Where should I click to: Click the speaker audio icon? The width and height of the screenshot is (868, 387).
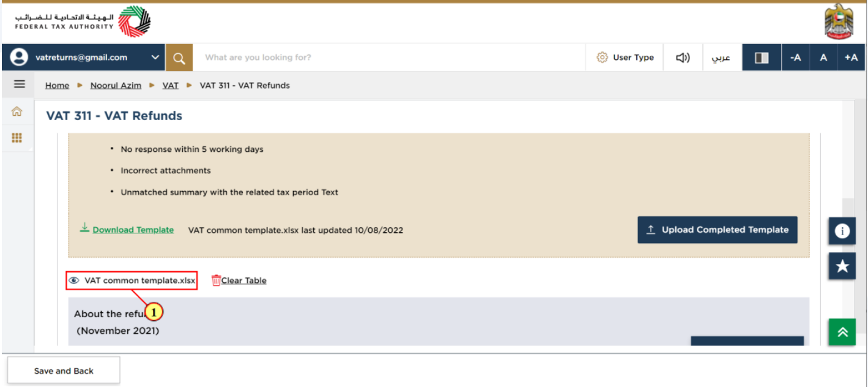point(683,58)
